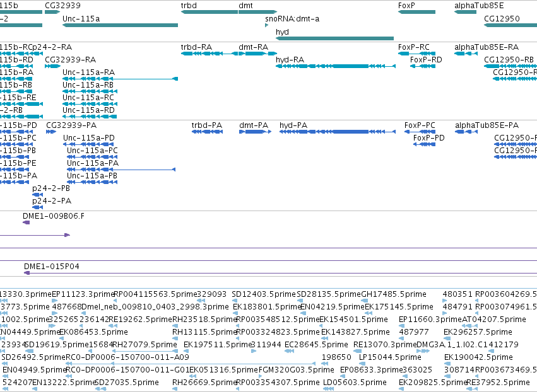
Task: Click the CG32939 gene label
Action: [x=62, y=6]
